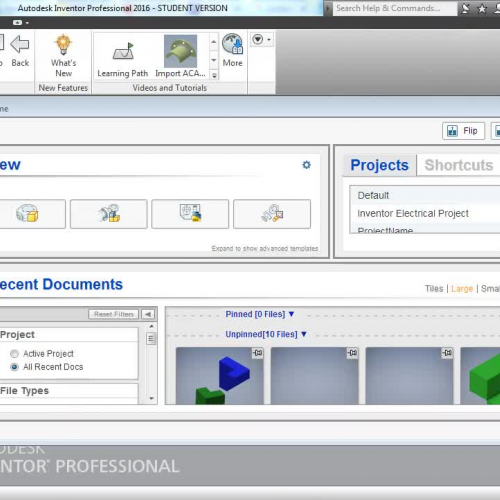Click Expand to show advanced templates
This screenshot has height=500, width=500.
(x=265, y=248)
